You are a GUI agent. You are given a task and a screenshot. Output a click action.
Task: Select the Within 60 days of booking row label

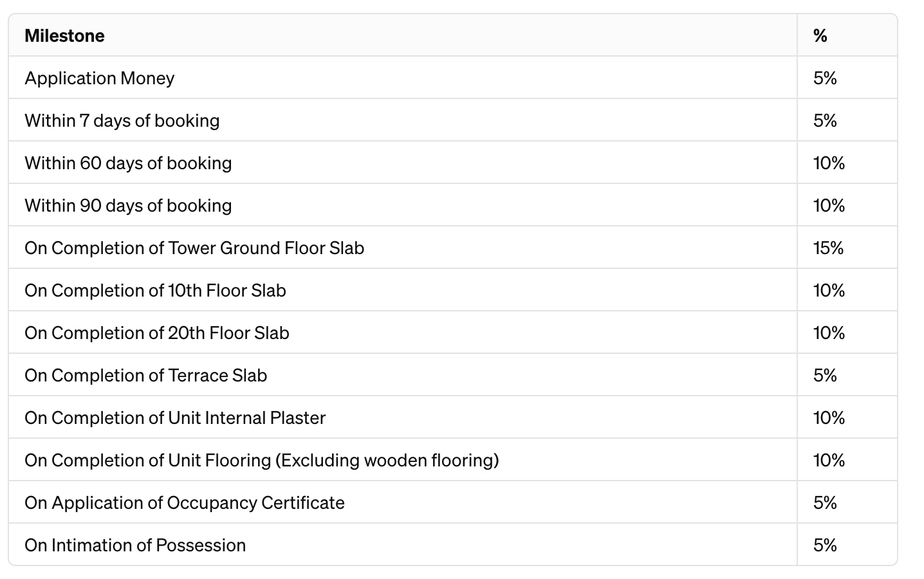[x=128, y=163]
